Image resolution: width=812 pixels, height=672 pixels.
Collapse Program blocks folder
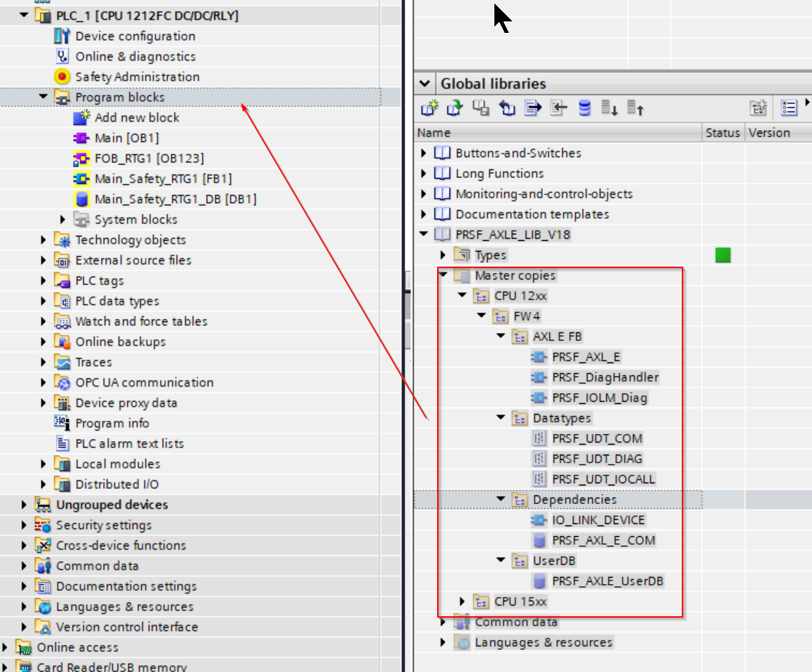(44, 97)
